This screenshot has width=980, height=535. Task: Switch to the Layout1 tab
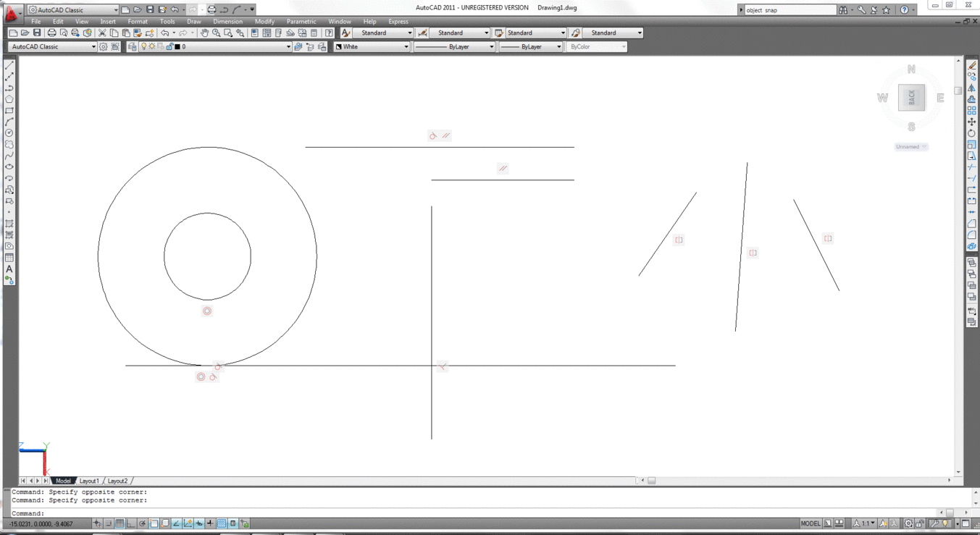click(x=89, y=481)
